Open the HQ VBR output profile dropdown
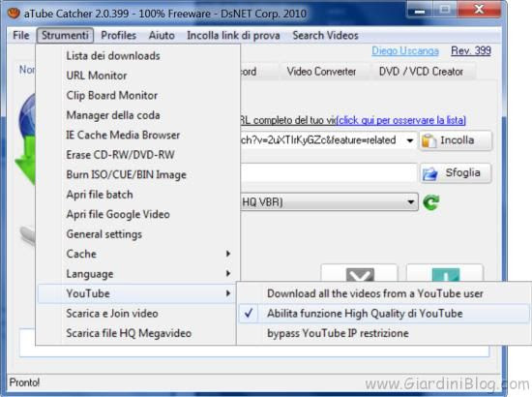The width and height of the screenshot is (532, 397). click(329, 202)
